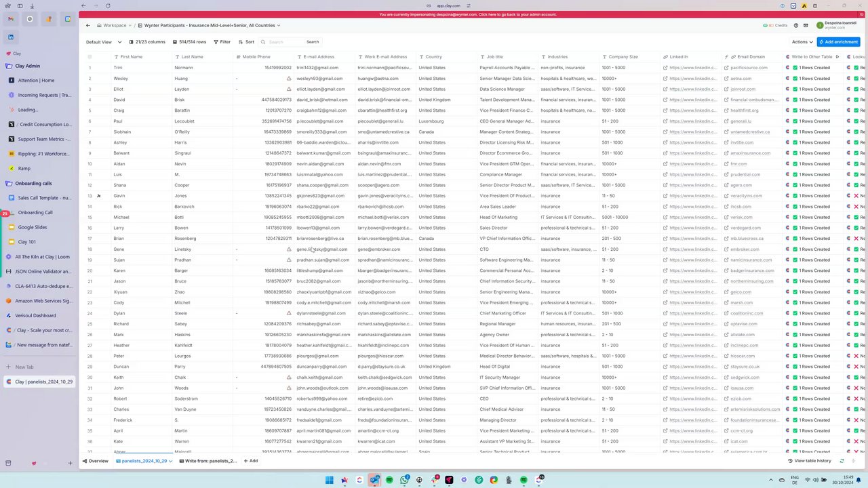Switch to the Overview tab
The height and width of the screenshot is (488, 868).
95,461
